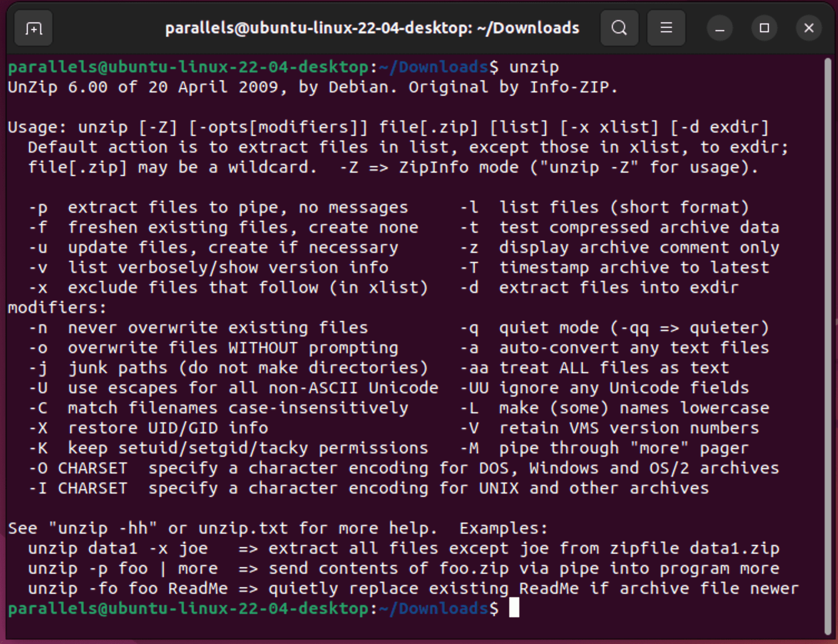This screenshot has height=644, width=838.
Task: Open a new terminal tab
Action: pyautogui.click(x=33, y=28)
